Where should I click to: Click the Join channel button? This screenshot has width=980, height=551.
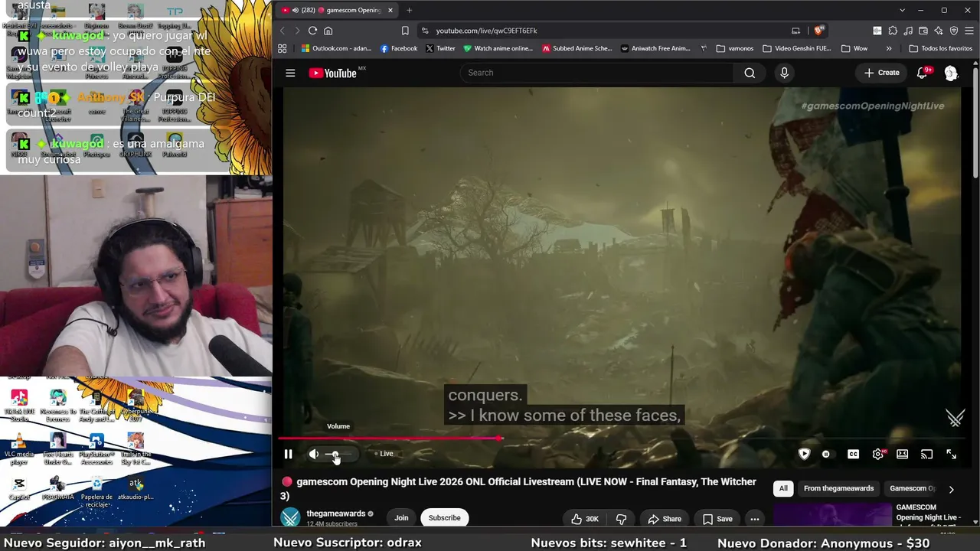tap(401, 518)
